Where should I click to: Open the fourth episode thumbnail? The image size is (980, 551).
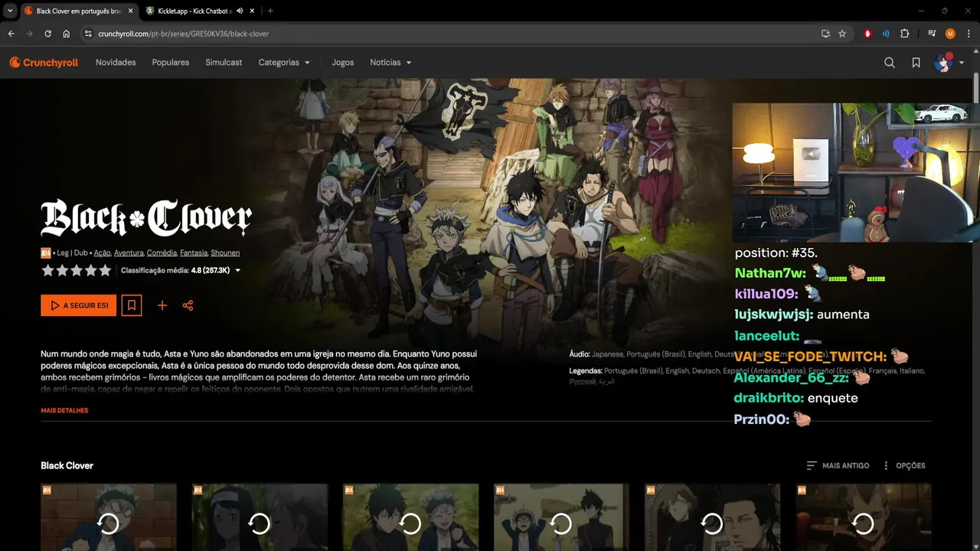[561, 517]
